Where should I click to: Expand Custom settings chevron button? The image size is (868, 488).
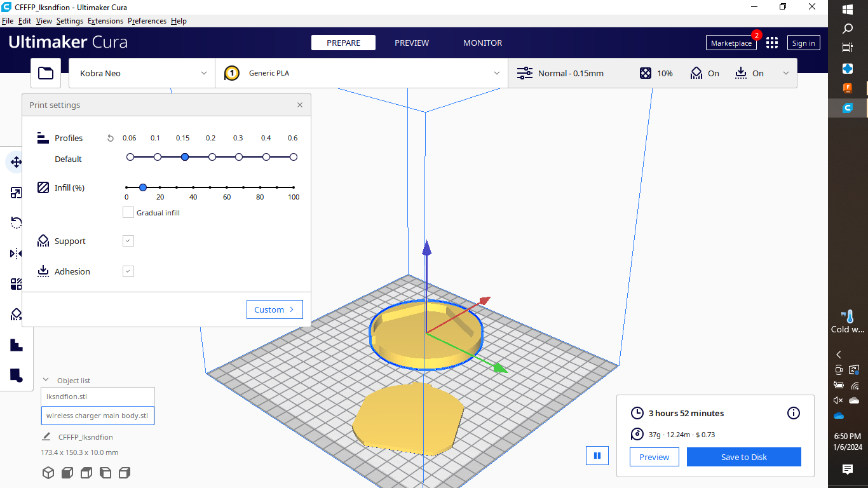[x=275, y=309]
